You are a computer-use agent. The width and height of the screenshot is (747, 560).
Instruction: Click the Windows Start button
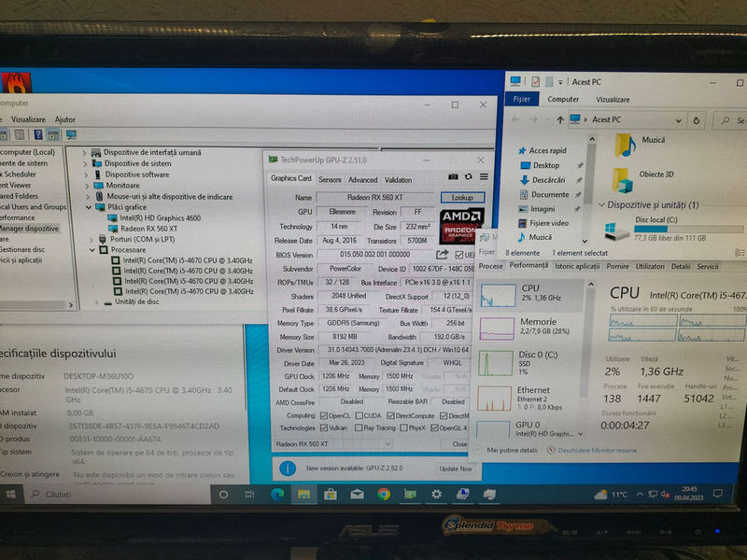[10, 495]
